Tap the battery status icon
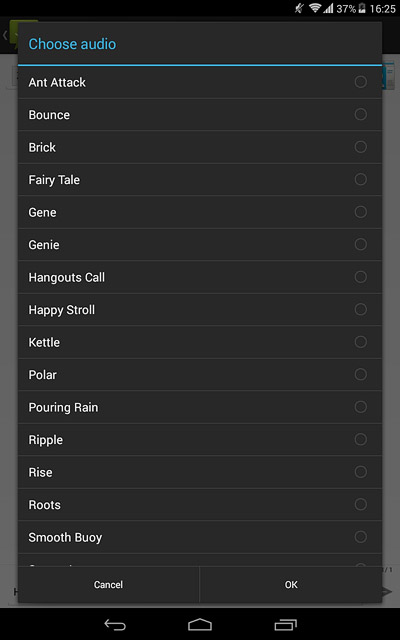 362,8
